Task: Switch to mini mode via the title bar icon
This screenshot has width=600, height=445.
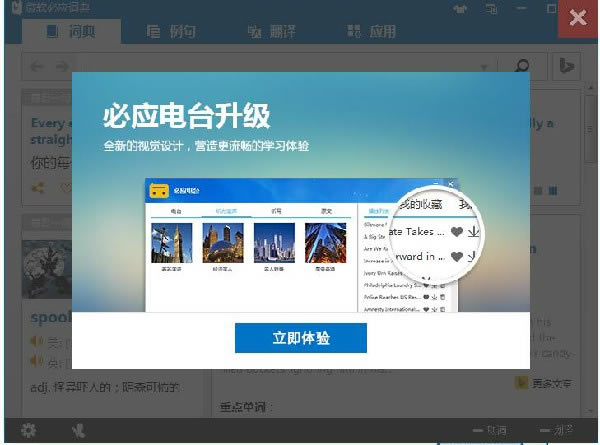Action: point(491,8)
